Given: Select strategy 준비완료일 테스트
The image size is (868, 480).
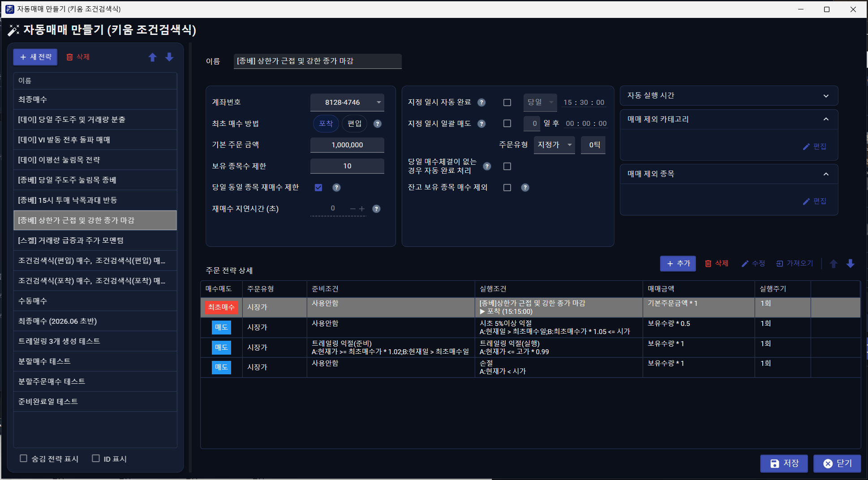Looking at the screenshot, I should point(95,402).
